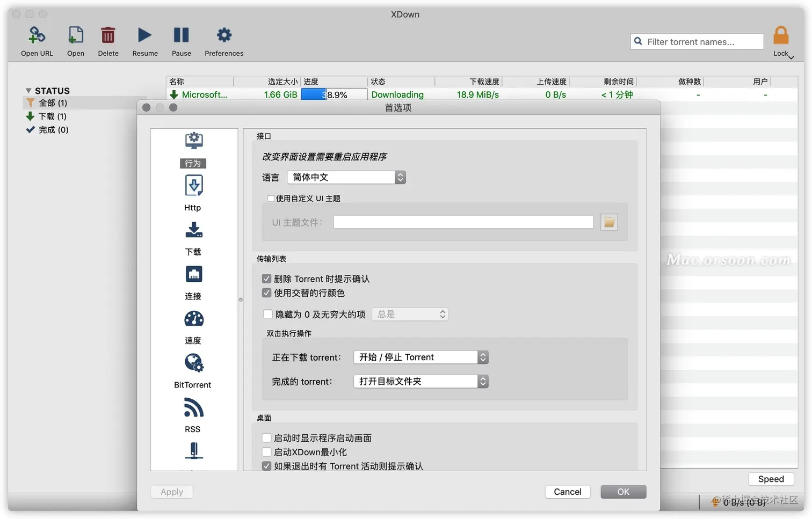Open the 下载 download preferences section

click(193, 238)
